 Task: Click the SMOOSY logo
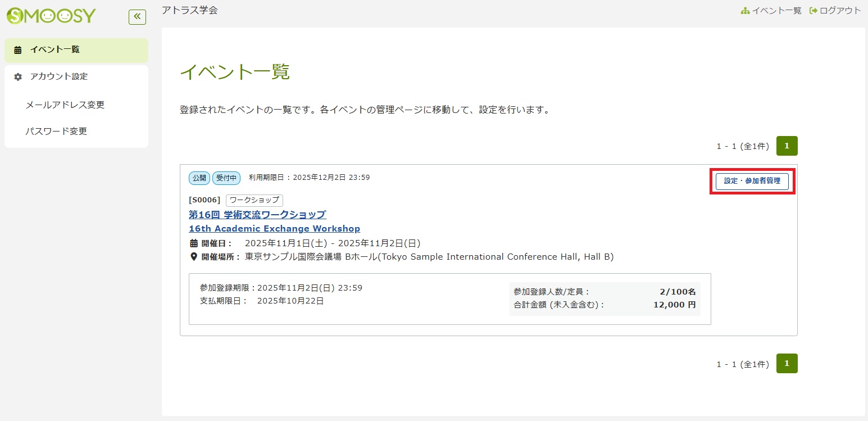click(51, 16)
